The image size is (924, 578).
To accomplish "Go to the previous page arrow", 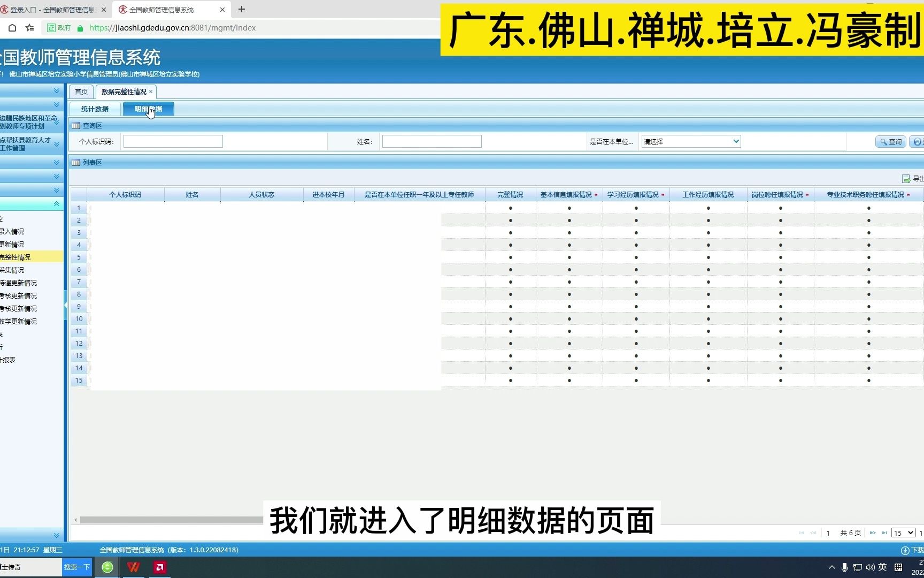I will (x=813, y=533).
